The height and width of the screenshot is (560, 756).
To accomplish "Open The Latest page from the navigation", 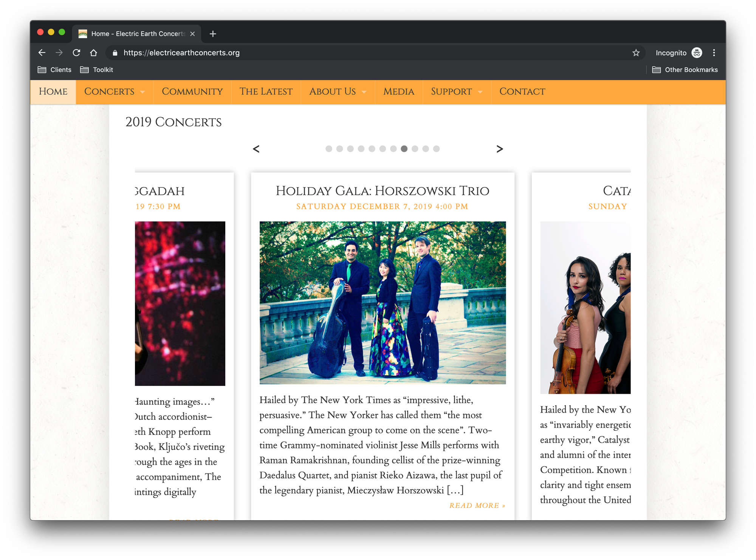I will pyautogui.click(x=266, y=91).
